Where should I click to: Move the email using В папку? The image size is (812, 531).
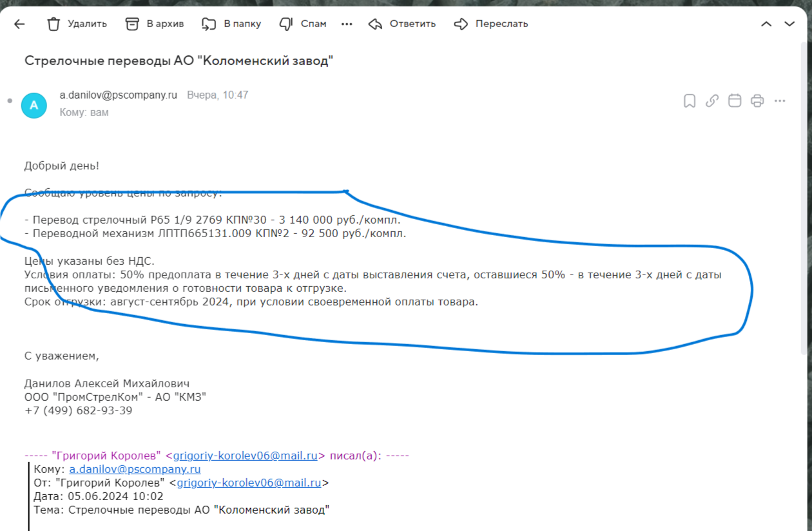click(x=231, y=24)
